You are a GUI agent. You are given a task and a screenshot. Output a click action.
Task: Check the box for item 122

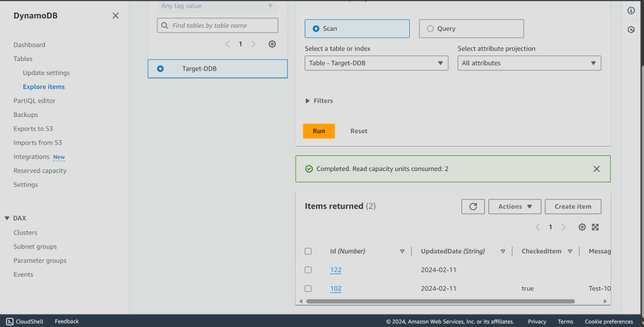pos(308,270)
